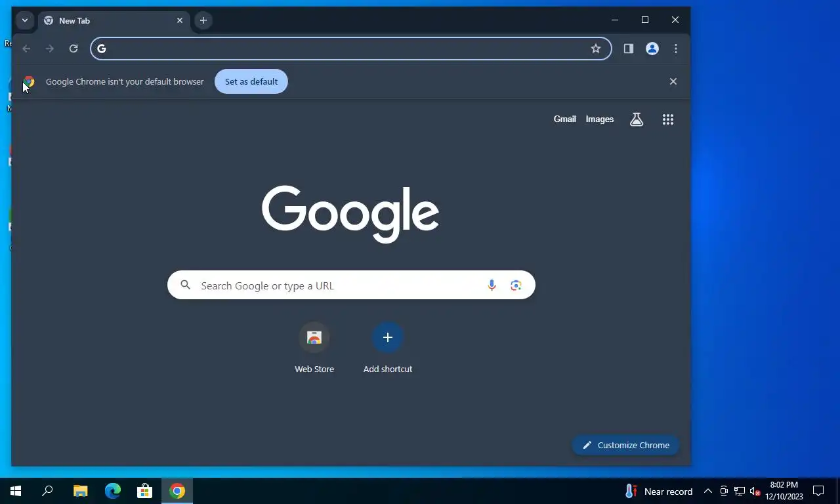This screenshot has height=504, width=840.
Task: Open the Windows Start menu
Action: (x=16, y=491)
